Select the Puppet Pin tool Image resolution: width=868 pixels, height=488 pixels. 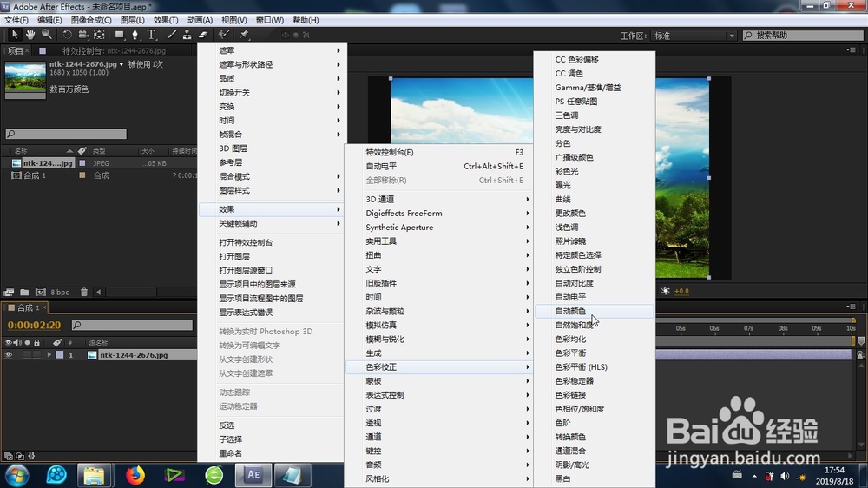[244, 35]
